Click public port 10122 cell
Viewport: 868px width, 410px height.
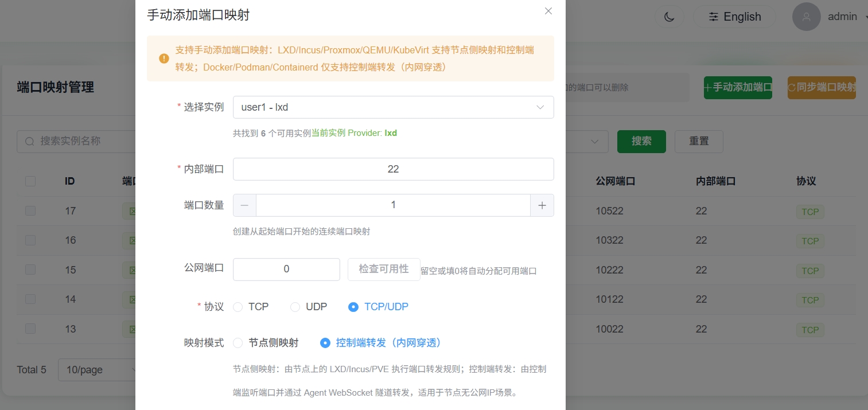pyautogui.click(x=609, y=299)
